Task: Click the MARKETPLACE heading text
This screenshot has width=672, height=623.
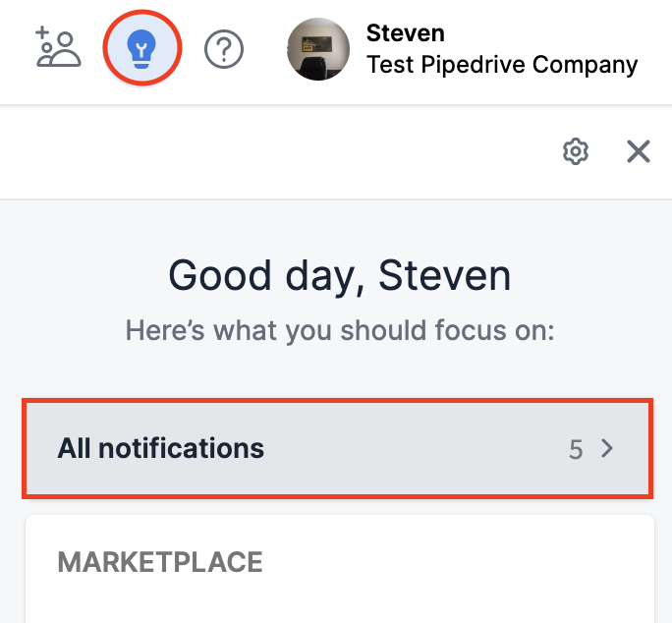Action: [x=160, y=562]
